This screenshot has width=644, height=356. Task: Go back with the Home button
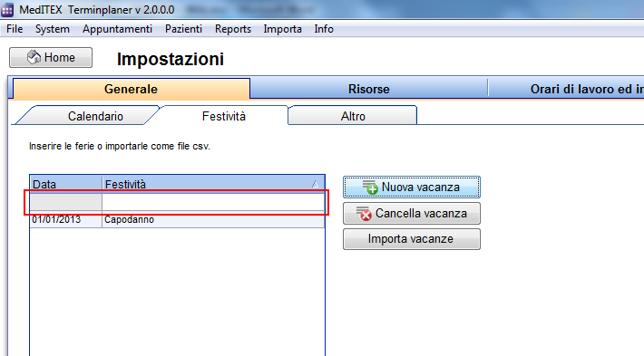tap(51, 57)
